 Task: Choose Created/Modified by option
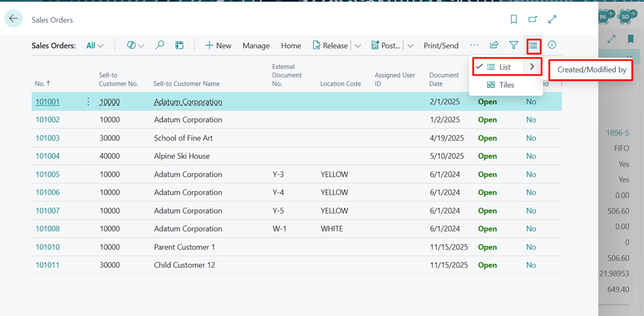pos(591,70)
